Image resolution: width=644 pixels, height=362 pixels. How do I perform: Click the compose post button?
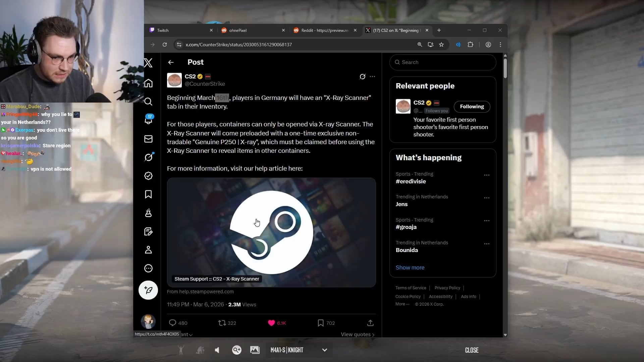[148, 290]
